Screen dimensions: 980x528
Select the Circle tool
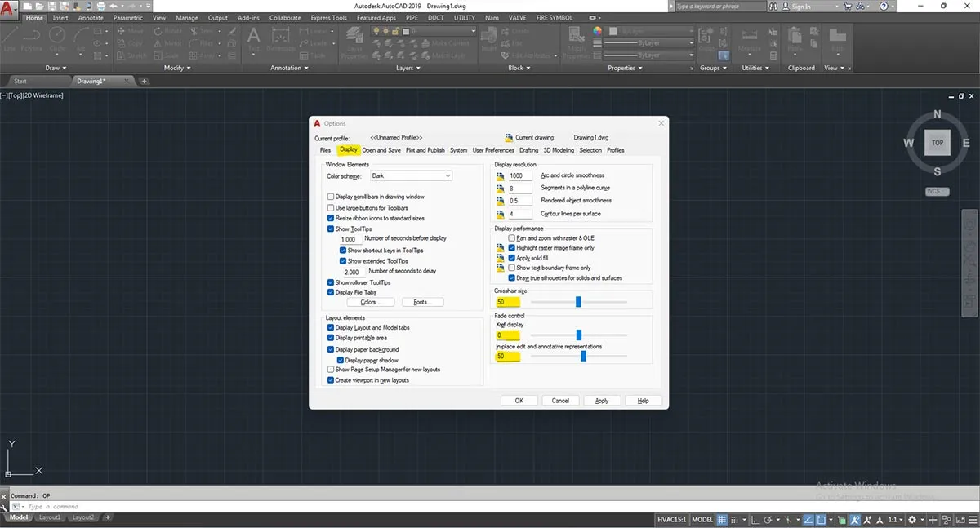coord(57,36)
